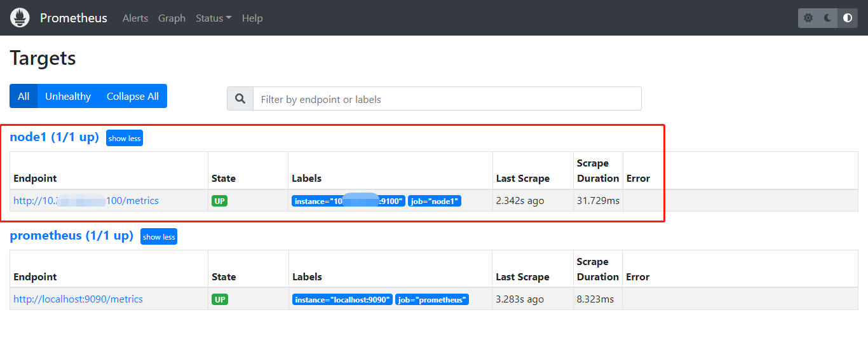Open the Graph page

coord(172,18)
